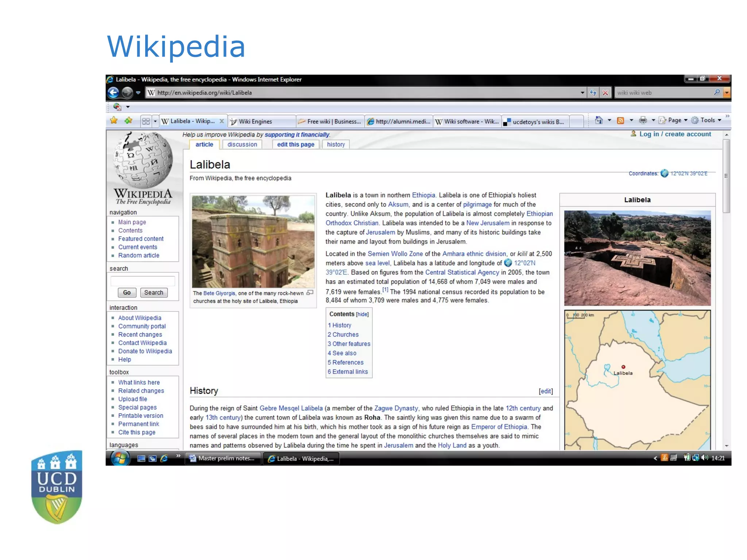Click the Log in / create account link
Viewport: 747px width, 560px height.
[x=675, y=134]
